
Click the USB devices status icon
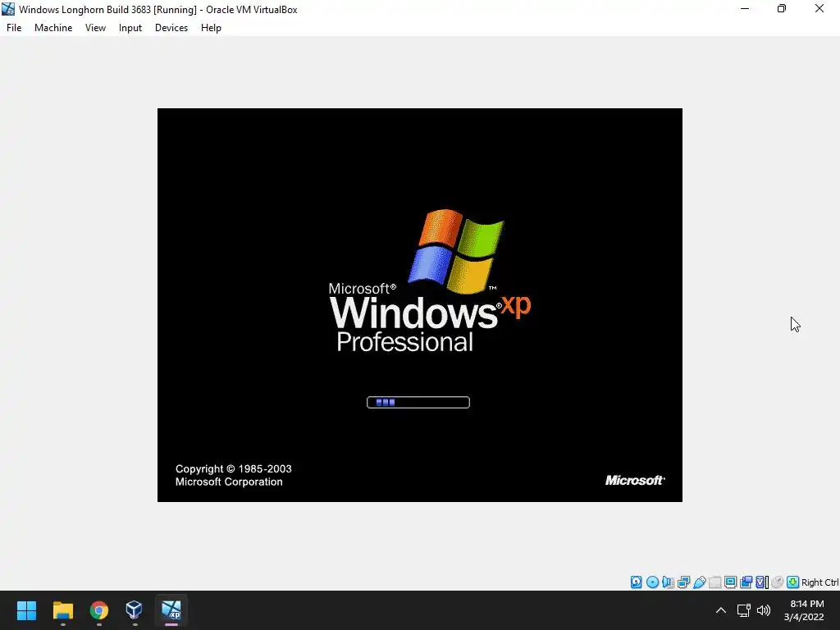pos(699,582)
